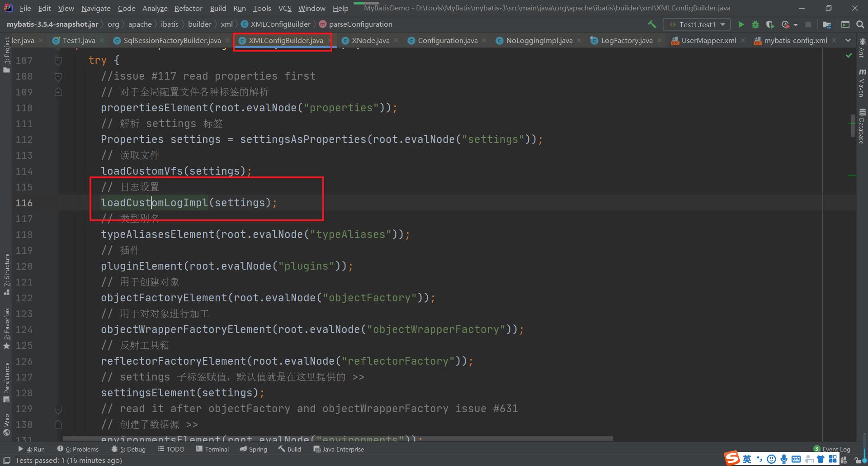Click the Sogou soft keyboard icon
This screenshot has height=466, width=868.
(x=796, y=459)
